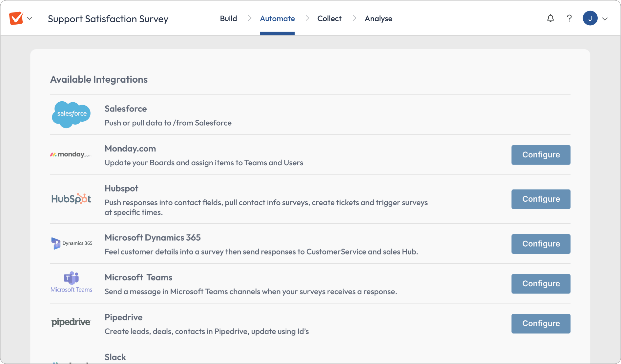Expand the dropdown next to app logo
The width and height of the screenshot is (621, 364).
30,18
